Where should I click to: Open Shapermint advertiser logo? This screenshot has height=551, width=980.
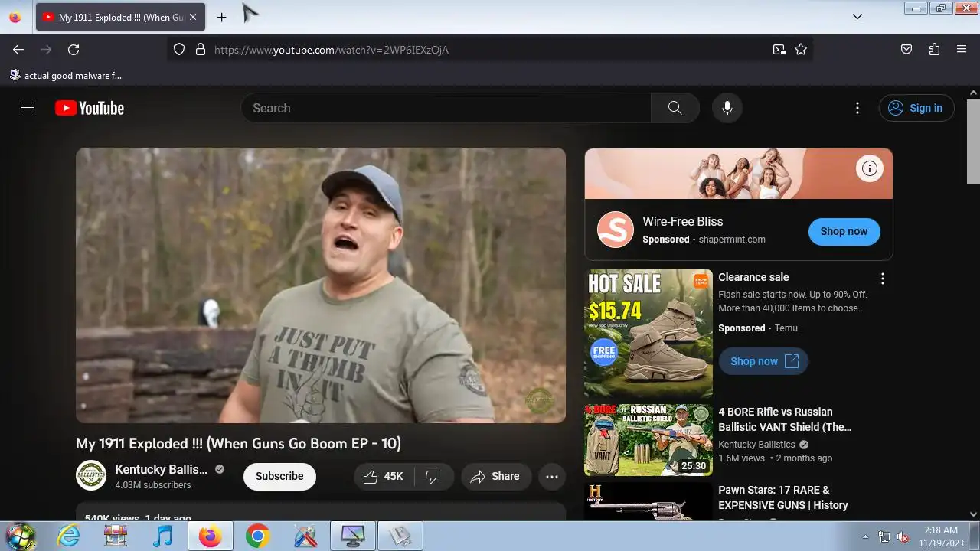pos(616,230)
